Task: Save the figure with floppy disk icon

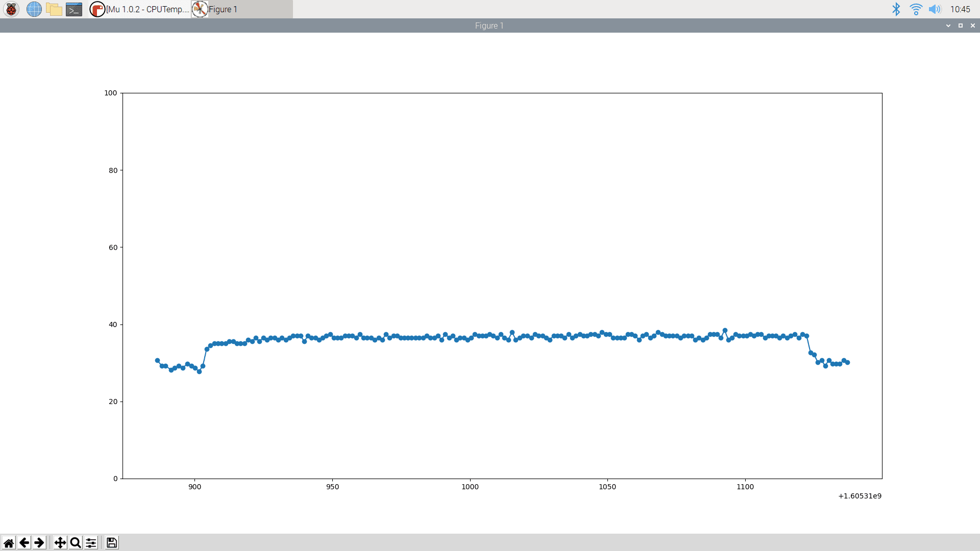Action: click(112, 543)
